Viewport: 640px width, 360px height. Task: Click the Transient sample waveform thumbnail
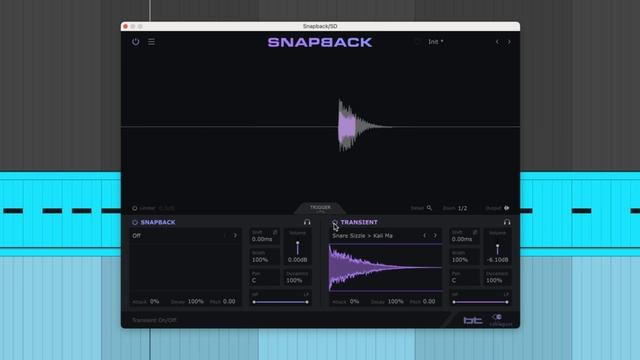pos(385,268)
